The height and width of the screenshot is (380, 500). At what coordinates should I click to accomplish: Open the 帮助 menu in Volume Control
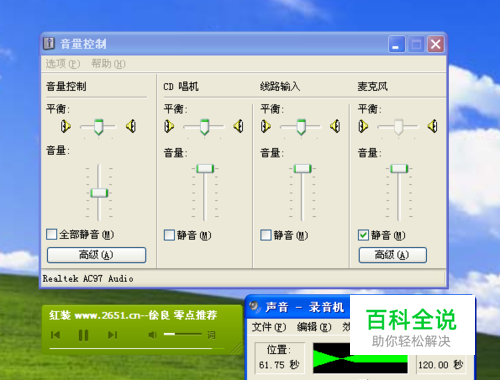click(x=108, y=63)
